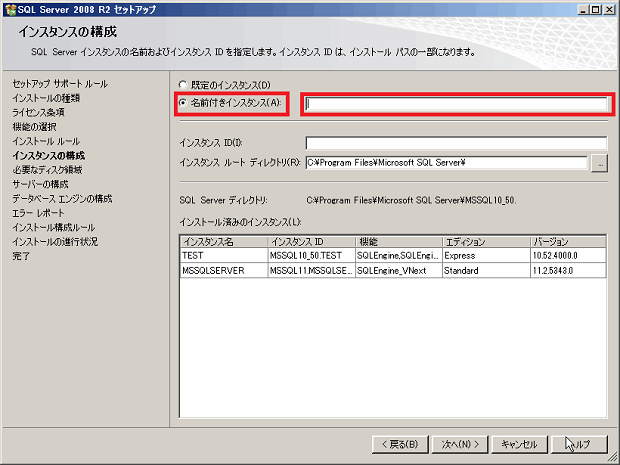Click the 必要なディスク領域 step
The image size is (620, 465).
pos(47,170)
